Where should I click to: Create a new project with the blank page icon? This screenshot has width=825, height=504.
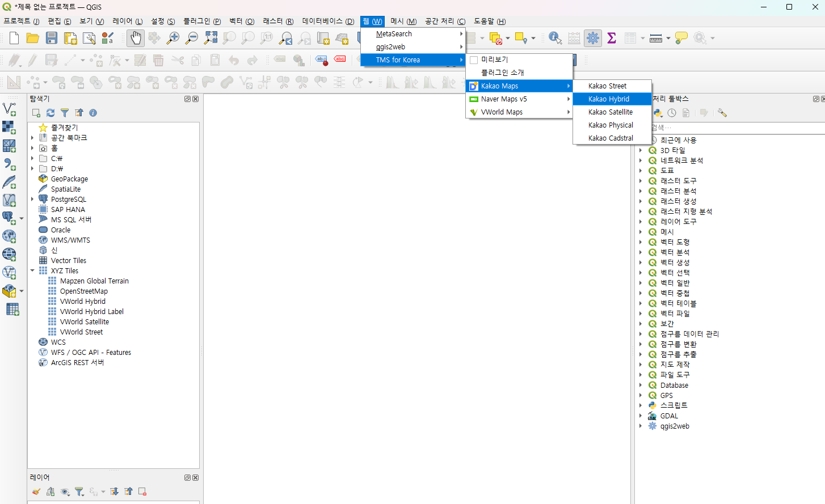14,38
